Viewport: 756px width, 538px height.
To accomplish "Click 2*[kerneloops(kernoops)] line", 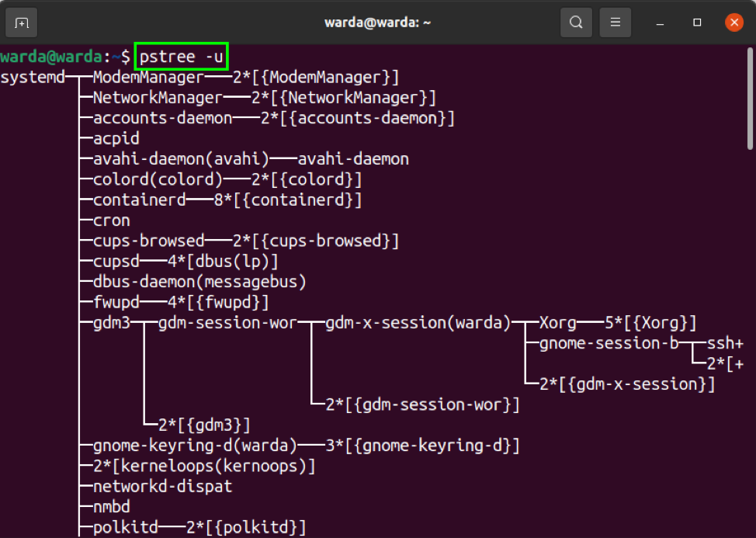I will click(x=204, y=466).
